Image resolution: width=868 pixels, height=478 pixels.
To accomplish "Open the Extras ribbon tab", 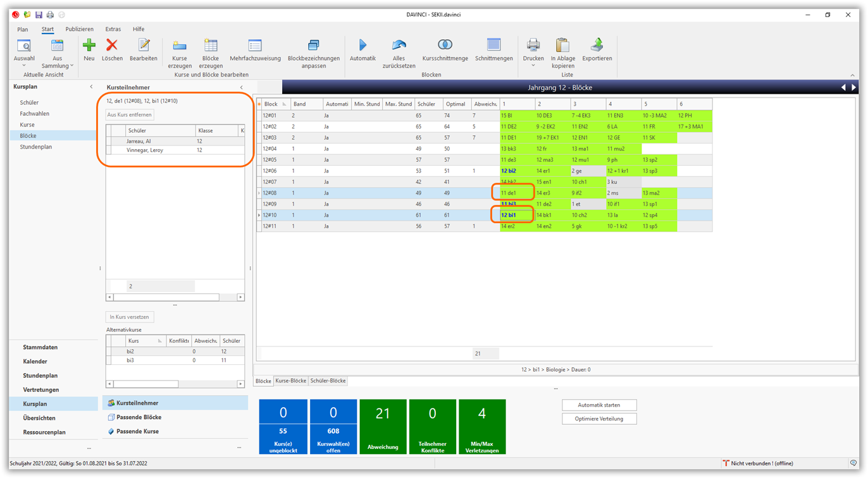I will (113, 29).
